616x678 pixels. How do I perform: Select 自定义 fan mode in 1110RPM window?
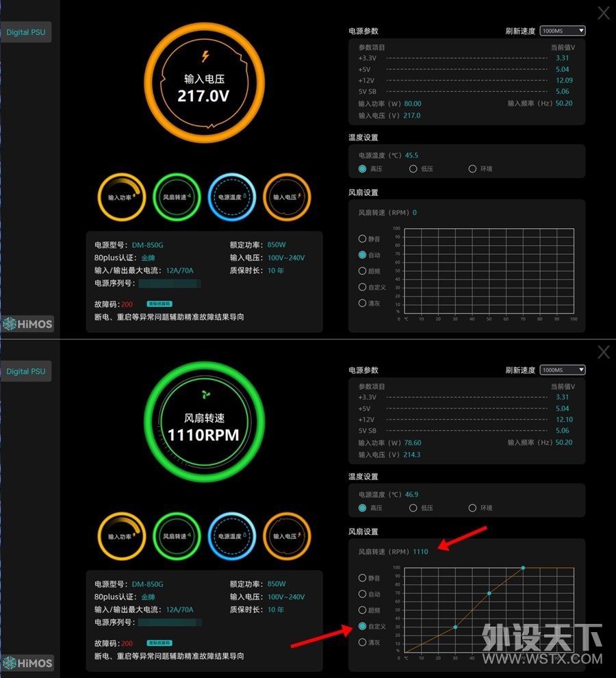tap(362, 626)
